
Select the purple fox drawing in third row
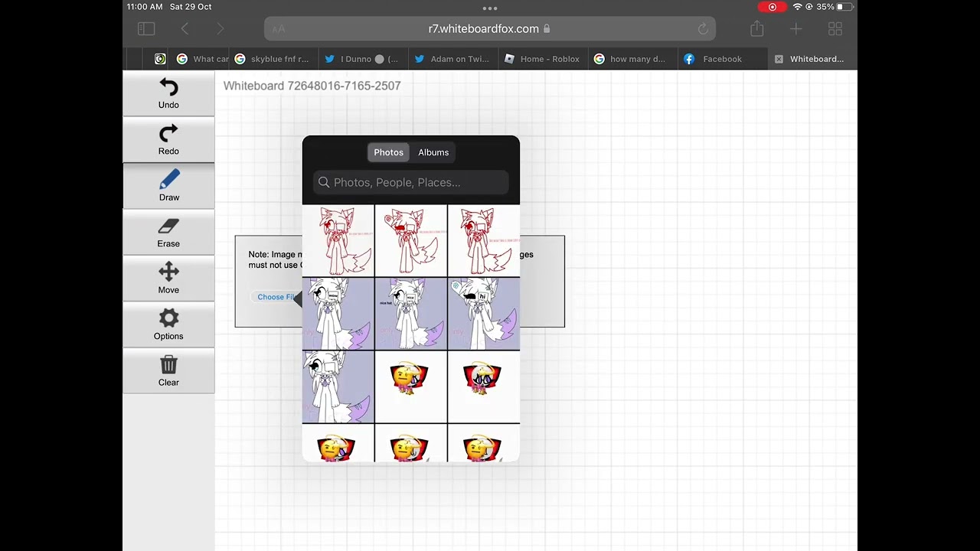[338, 387]
